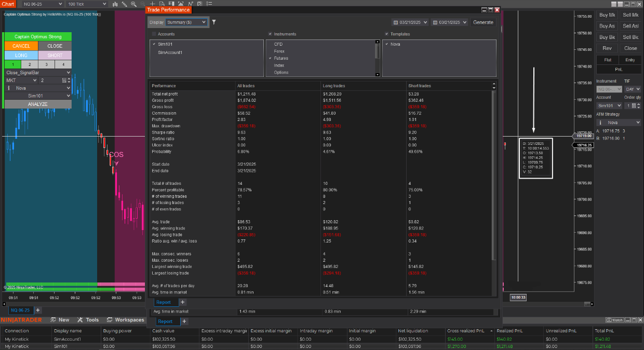Check the SimAccount1 account
644x350 pixels.
click(x=154, y=52)
